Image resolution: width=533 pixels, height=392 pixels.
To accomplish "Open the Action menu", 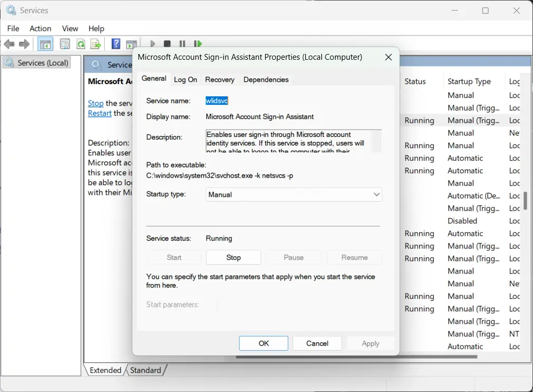I will click(40, 29).
